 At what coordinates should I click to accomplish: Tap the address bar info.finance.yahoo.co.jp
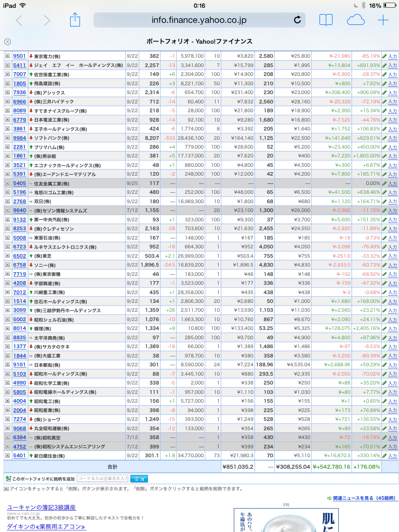(199, 20)
